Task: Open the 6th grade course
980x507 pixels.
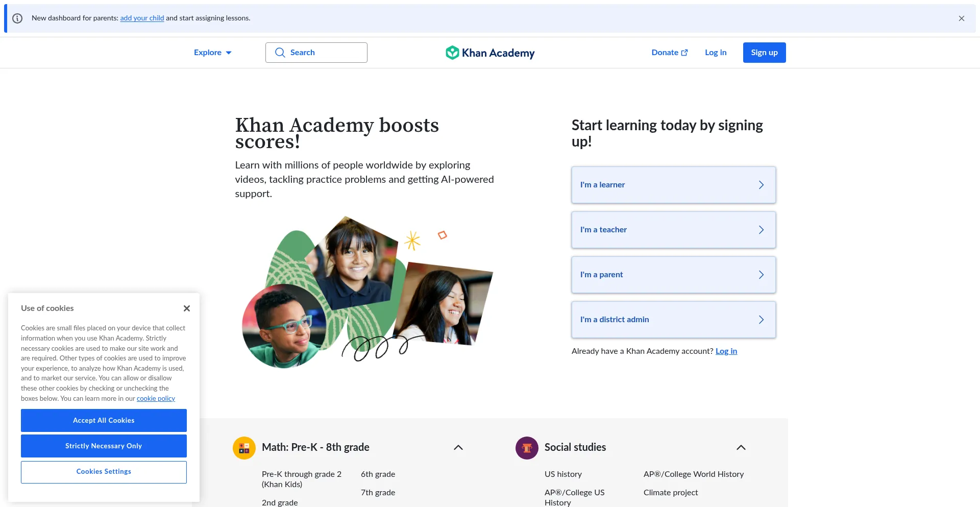Action: (378, 474)
